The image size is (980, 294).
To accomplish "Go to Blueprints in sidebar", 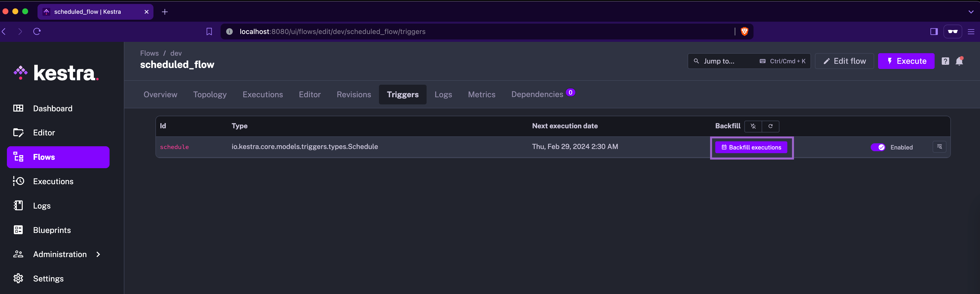I will [52, 230].
